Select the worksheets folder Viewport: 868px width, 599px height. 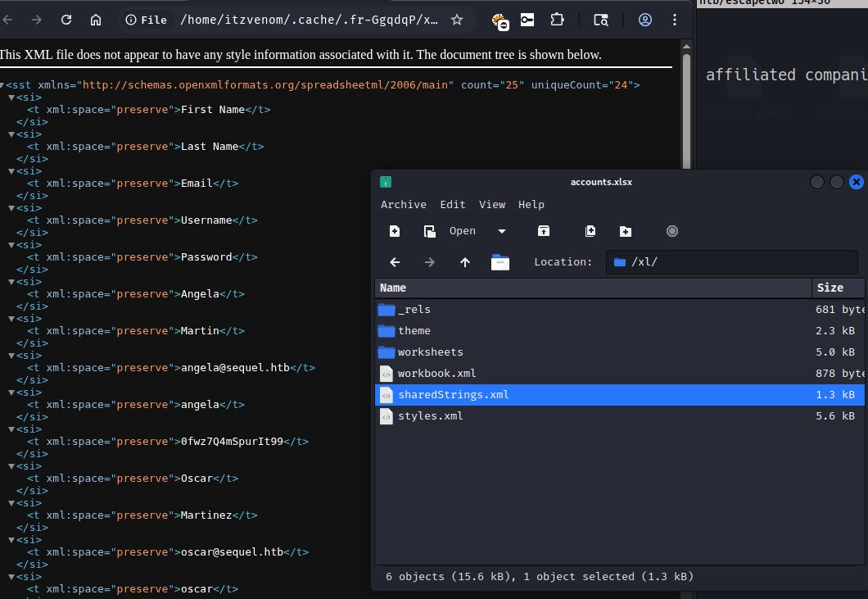pyautogui.click(x=430, y=352)
